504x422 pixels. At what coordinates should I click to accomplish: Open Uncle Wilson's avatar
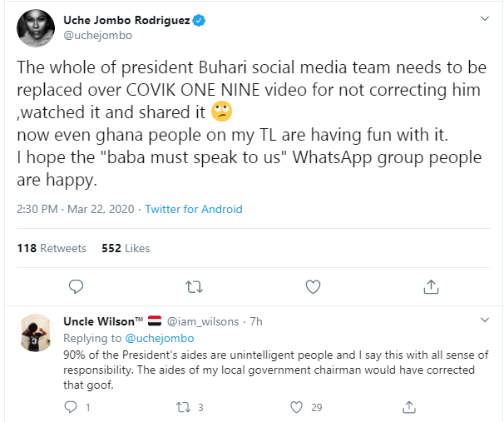tap(37, 335)
